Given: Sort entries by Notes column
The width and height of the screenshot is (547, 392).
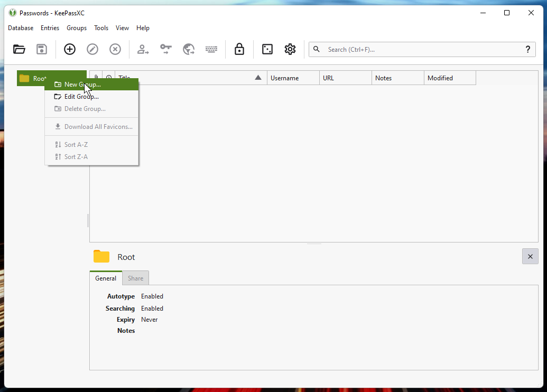Looking at the screenshot, I should tap(398, 78).
